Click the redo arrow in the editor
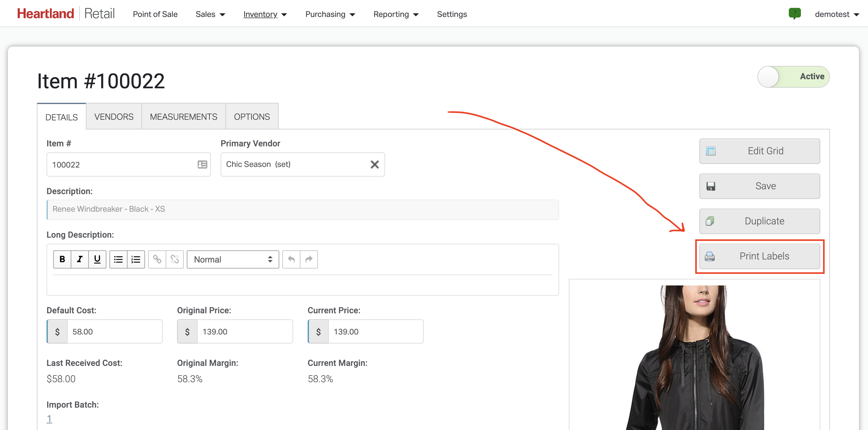Viewport: 868px width, 430px height. click(309, 259)
